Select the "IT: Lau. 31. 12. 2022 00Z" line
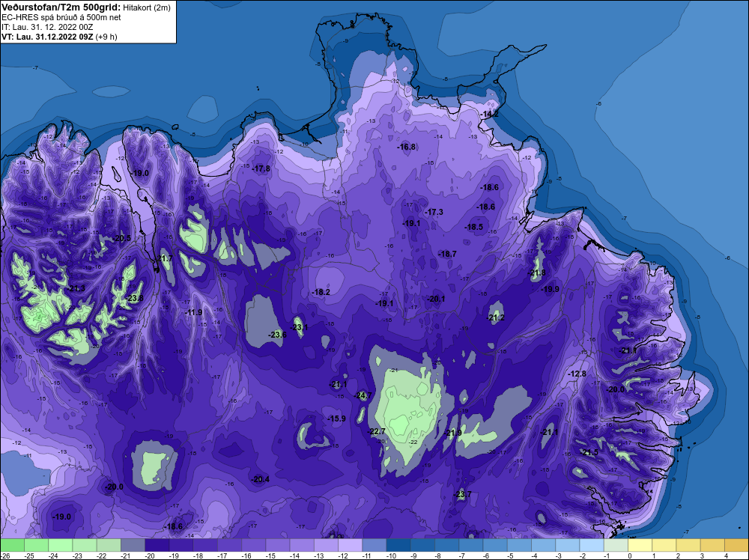The image size is (749, 560). point(47,27)
